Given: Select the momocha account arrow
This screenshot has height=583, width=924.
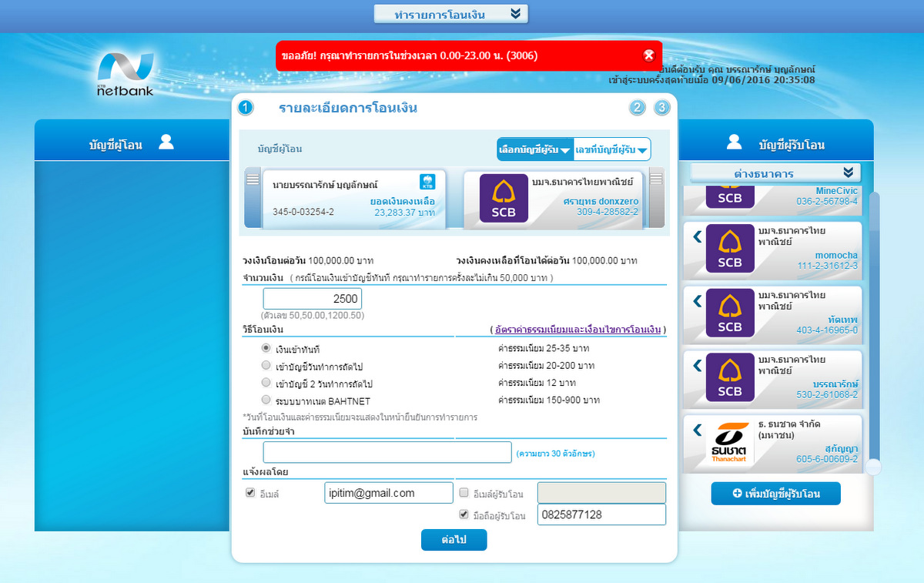Looking at the screenshot, I should point(698,236).
